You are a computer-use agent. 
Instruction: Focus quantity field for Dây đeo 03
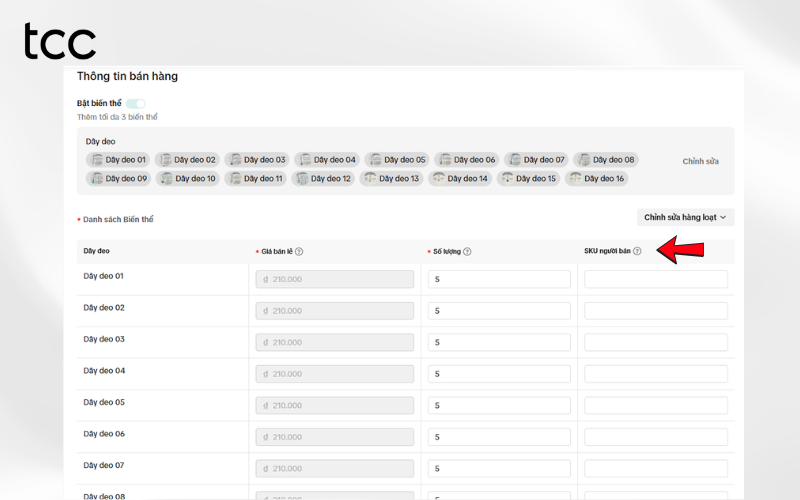point(499,342)
